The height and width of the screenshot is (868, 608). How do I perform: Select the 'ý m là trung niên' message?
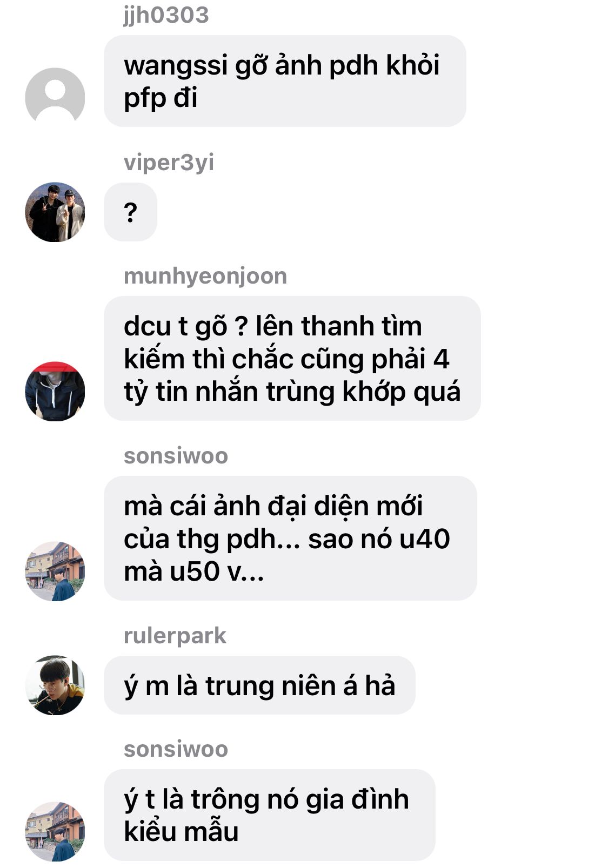[259, 685]
